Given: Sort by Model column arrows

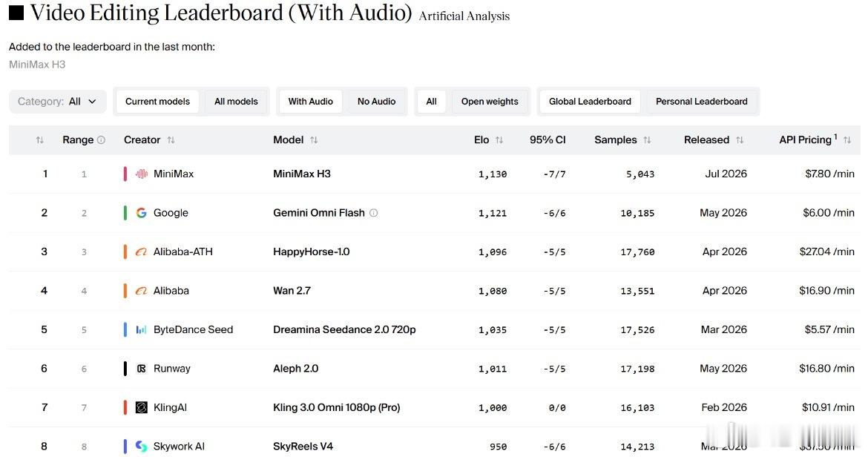Looking at the screenshot, I should [x=314, y=140].
